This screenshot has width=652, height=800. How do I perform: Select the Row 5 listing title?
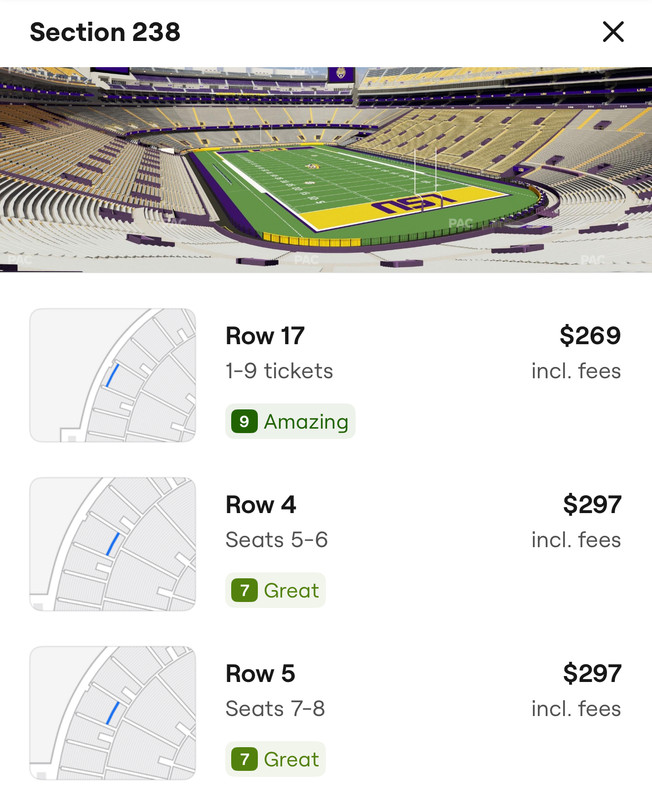[x=261, y=674]
